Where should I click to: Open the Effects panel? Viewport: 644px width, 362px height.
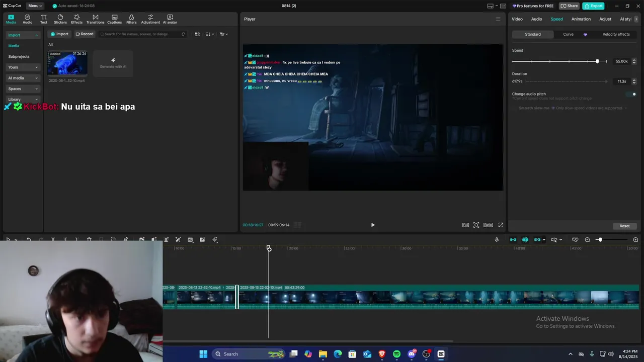tap(76, 19)
